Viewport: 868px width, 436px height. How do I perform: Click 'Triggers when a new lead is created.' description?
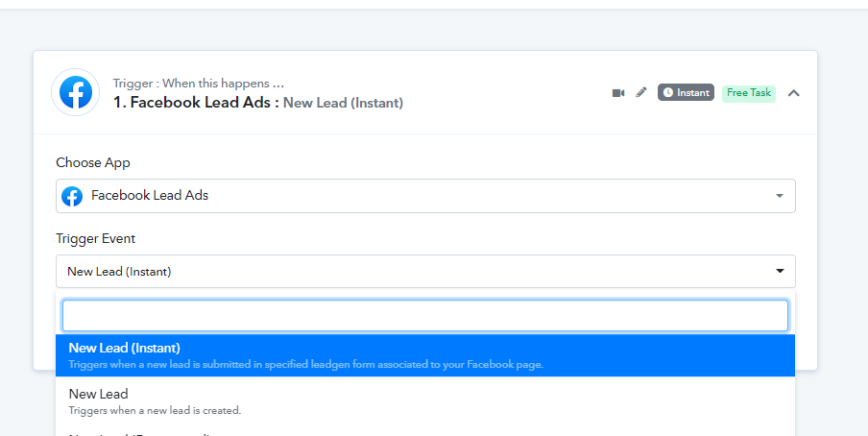click(155, 410)
